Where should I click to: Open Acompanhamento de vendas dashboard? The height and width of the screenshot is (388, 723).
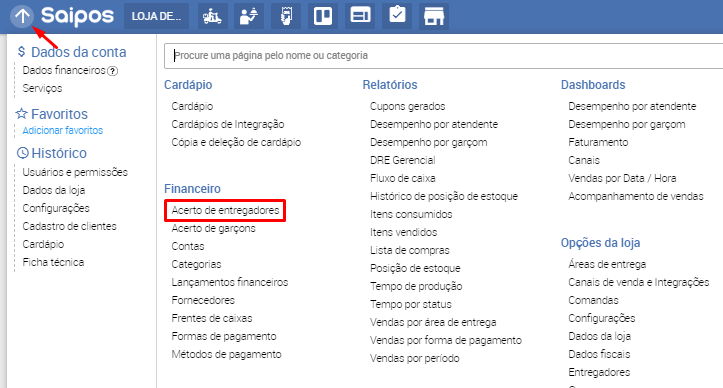(636, 196)
